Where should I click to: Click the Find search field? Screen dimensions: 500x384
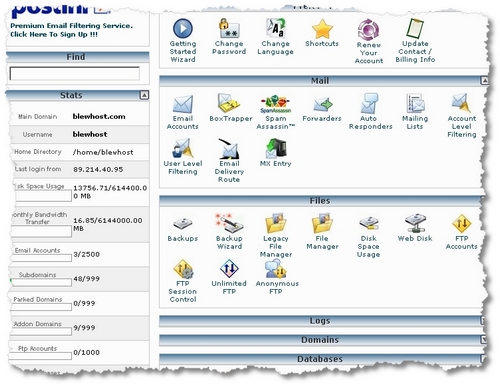pos(75,74)
